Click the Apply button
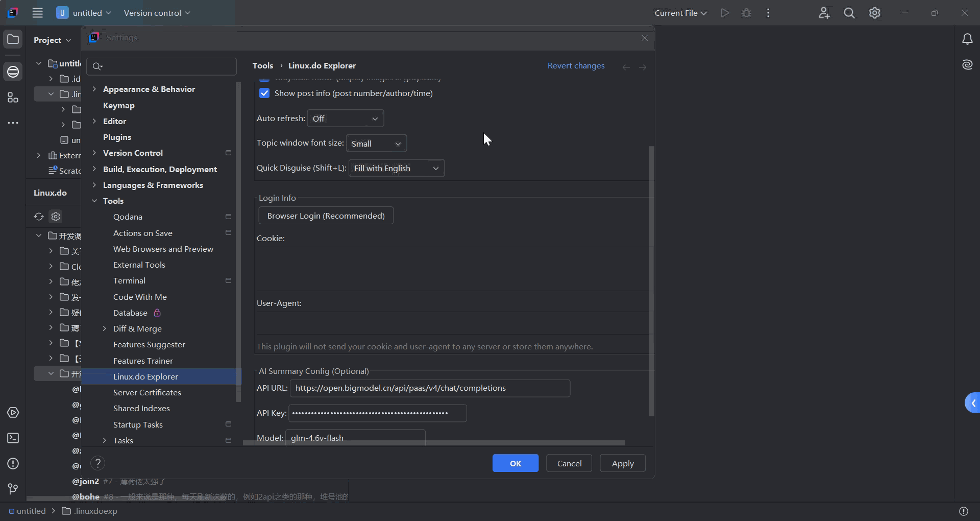This screenshot has height=521, width=980. [x=623, y=463]
